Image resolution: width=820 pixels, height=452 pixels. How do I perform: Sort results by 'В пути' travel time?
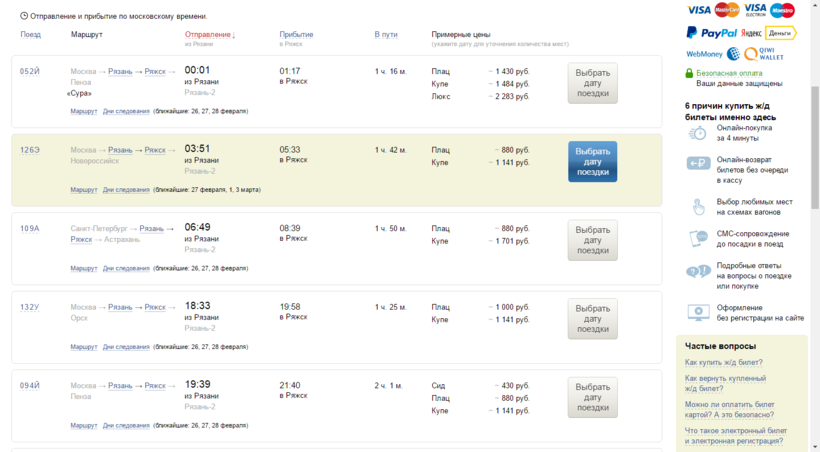pyautogui.click(x=385, y=35)
